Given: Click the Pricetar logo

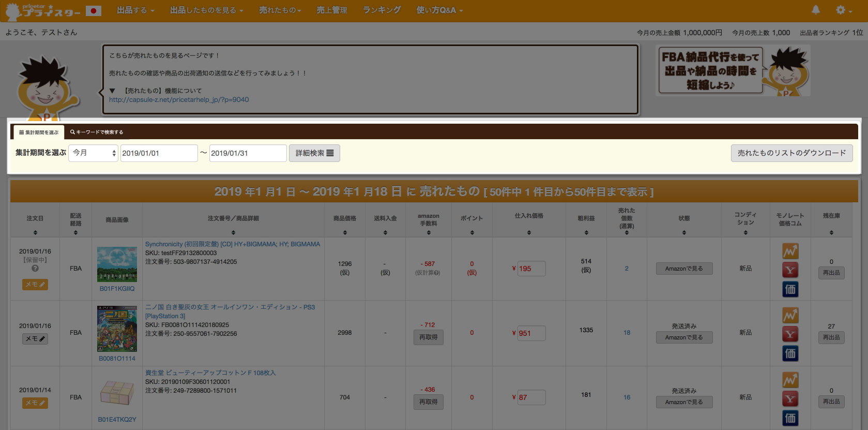Looking at the screenshot, I should point(43,10).
